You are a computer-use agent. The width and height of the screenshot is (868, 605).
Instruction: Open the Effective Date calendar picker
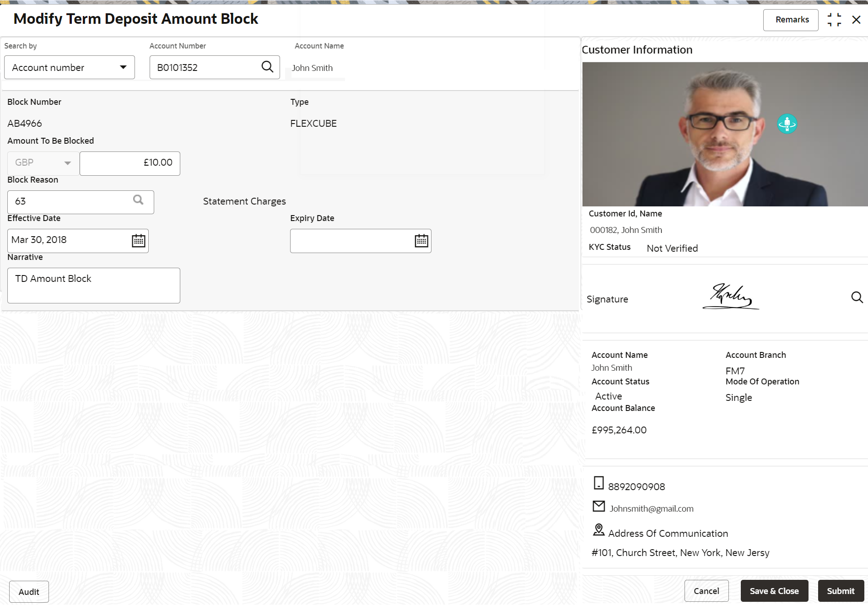(x=139, y=241)
